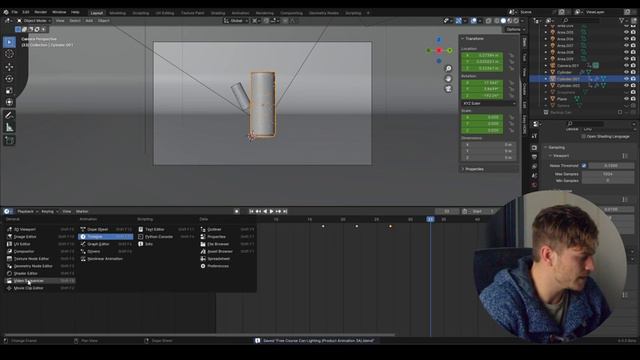Open Python Console from the Scripting column
This screenshot has height=360, width=640.
point(166,237)
